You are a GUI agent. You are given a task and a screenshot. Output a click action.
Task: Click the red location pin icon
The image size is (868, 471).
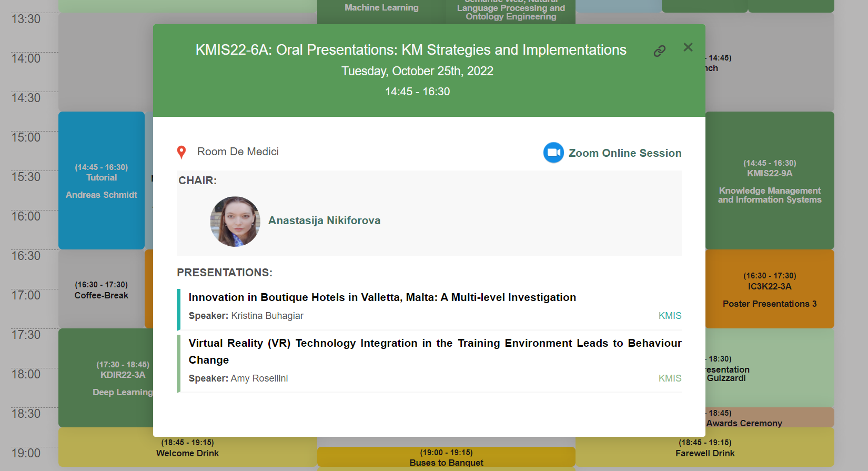tap(181, 152)
